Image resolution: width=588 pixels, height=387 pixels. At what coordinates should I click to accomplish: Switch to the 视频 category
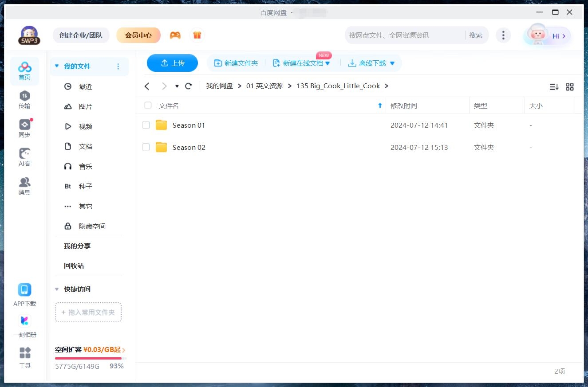click(85, 126)
